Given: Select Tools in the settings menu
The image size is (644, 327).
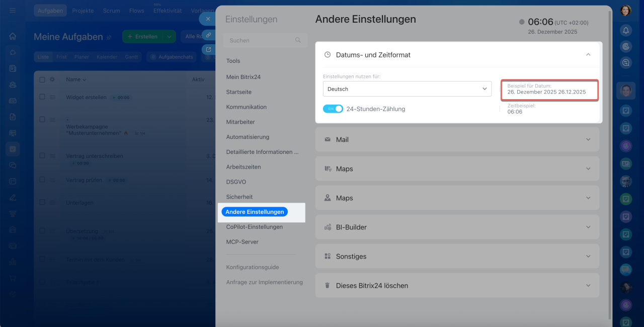Looking at the screenshot, I should pyautogui.click(x=233, y=61).
